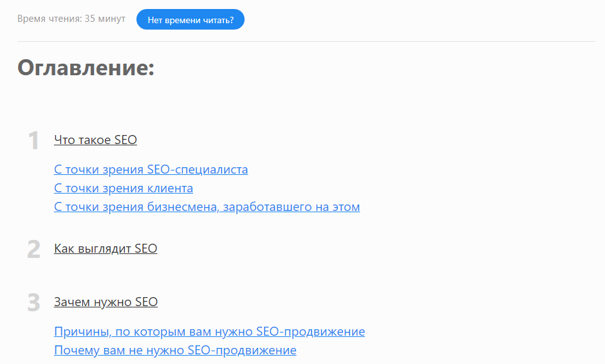This screenshot has height=364, width=605.
Task: Click the "Время чтения: 35 минут" text
Action: [x=71, y=19]
